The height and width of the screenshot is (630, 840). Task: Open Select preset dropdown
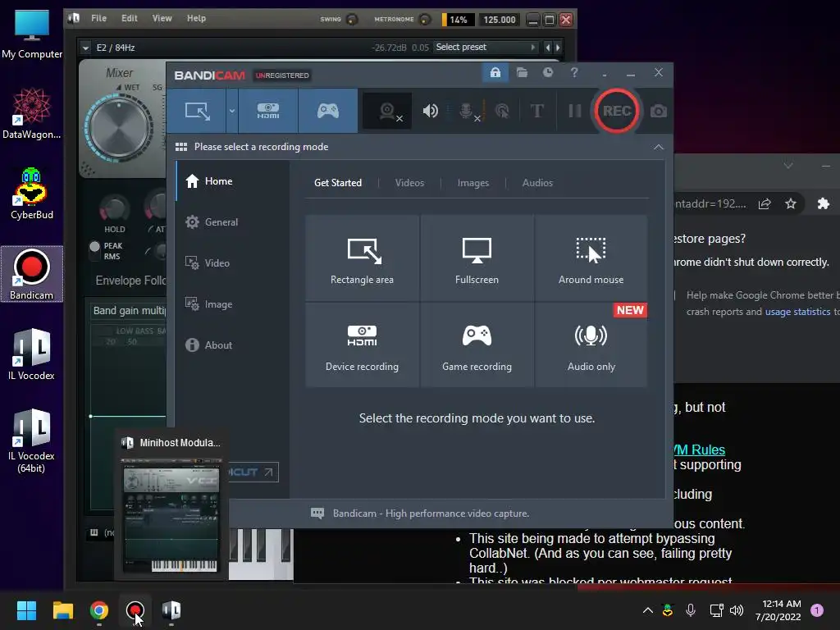coord(486,47)
